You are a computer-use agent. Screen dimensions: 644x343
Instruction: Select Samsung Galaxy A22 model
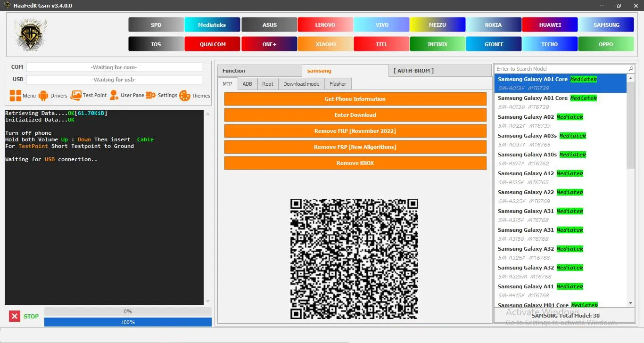pyautogui.click(x=561, y=196)
